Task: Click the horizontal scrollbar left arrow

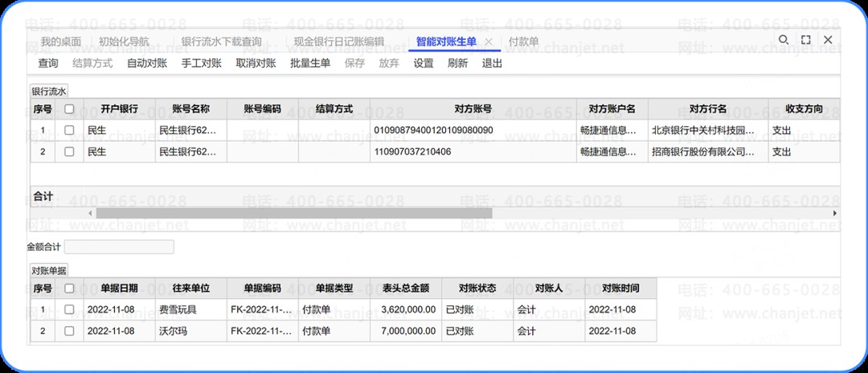Action: (x=90, y=213)
